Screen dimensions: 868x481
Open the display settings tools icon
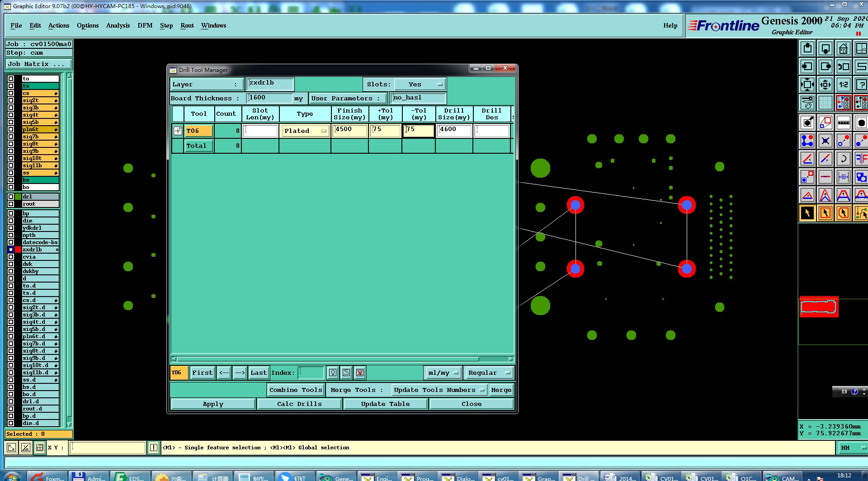click(807, 103)
